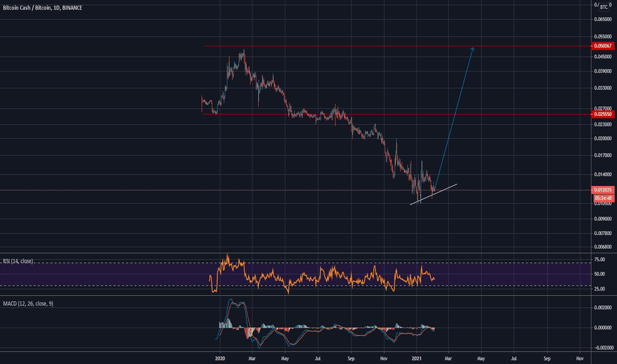The width and height of the screenshot is (617, 364).
Task: Click the BTC currency button
Action: coord(604,7)
